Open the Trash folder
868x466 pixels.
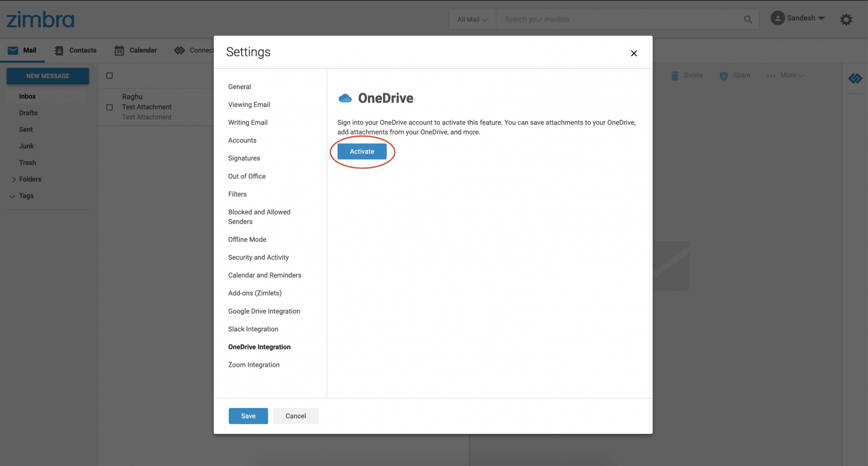[27, 163]
